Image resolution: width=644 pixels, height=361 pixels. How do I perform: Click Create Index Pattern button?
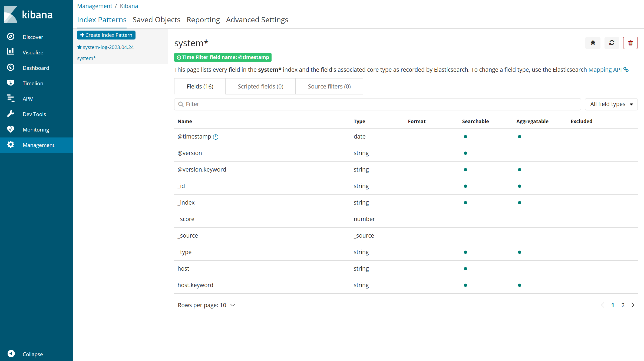(106, 35)
